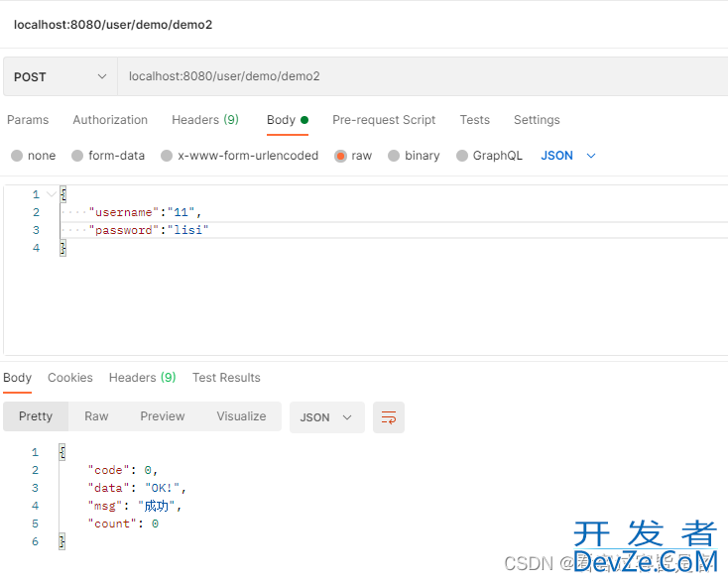Switch response view to Raw
Screen dimensions: 728x583
(96, 416)
